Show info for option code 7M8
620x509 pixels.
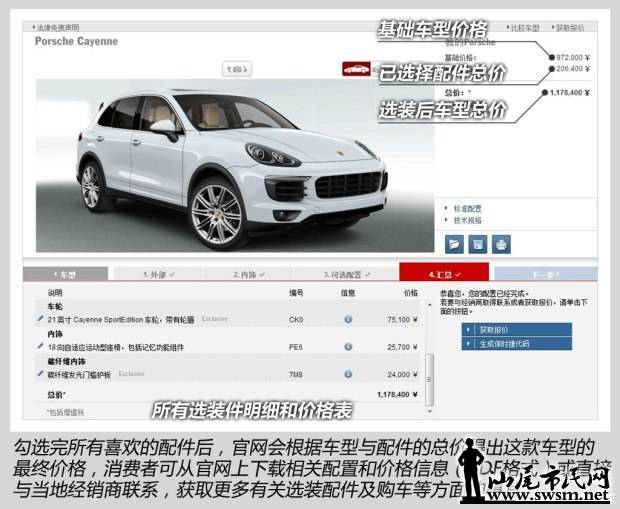pos(348,374)
